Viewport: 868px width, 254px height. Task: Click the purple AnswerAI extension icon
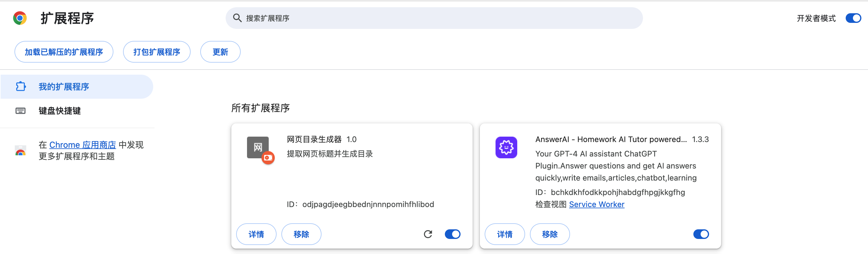click(x=506, y=147)
